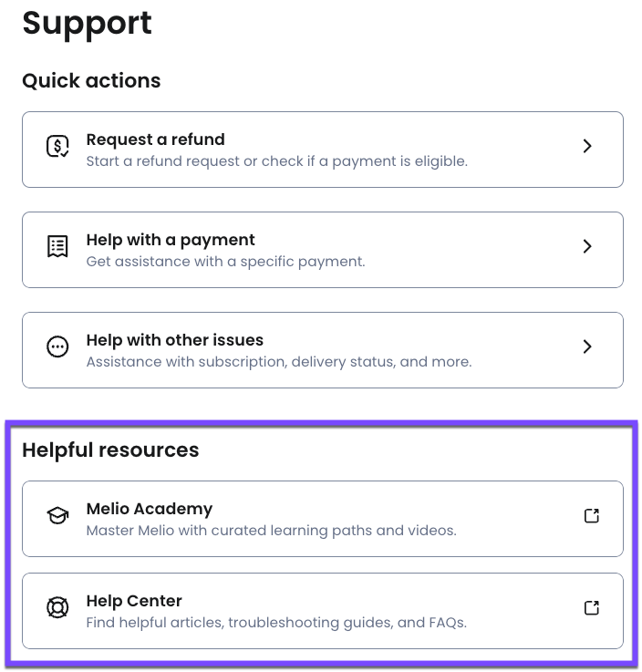
Task: Click 'Get assistance with a specific payment' text
Action: click(x=225, y=262)
